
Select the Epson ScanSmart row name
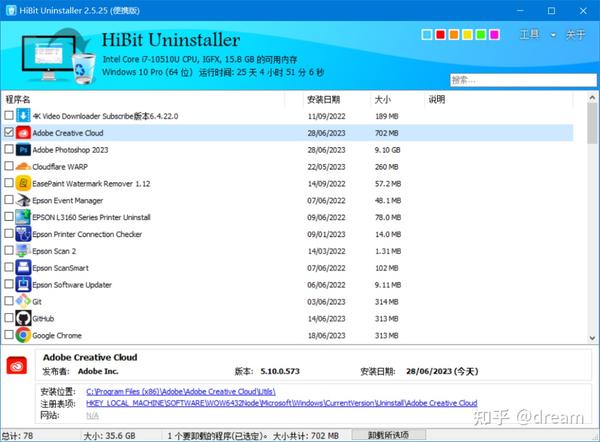click(x=60, y=268)
